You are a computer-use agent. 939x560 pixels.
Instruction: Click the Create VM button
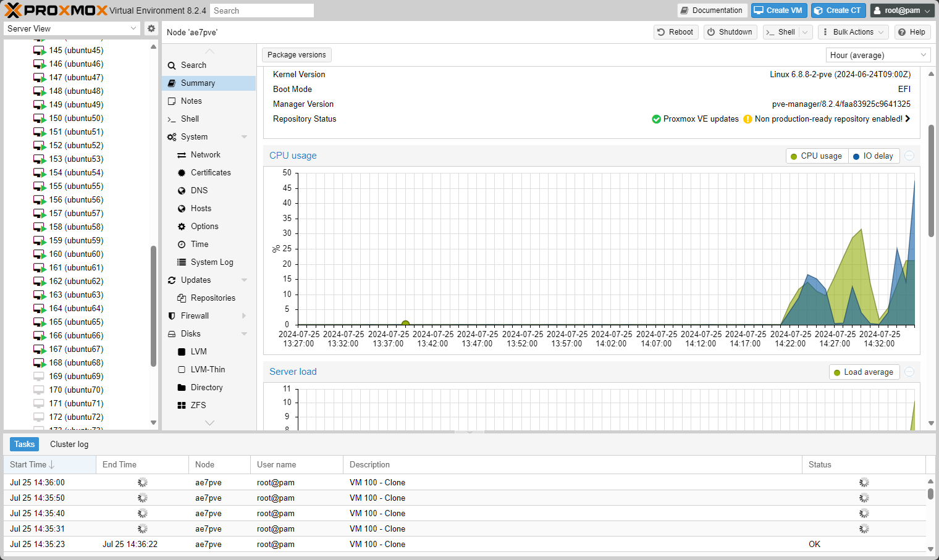pyautogui.click(x=778, y=10)
